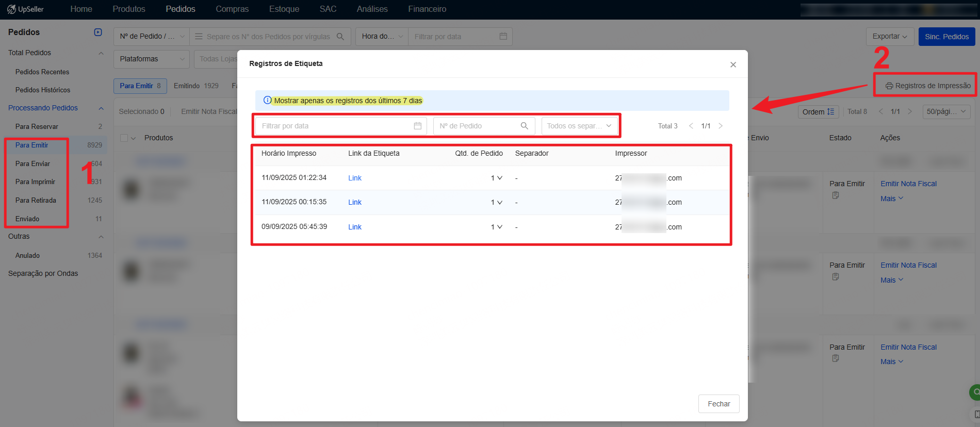Go to the previous page in the dialog pagination
980x427 pixels.
coord(691,126)
